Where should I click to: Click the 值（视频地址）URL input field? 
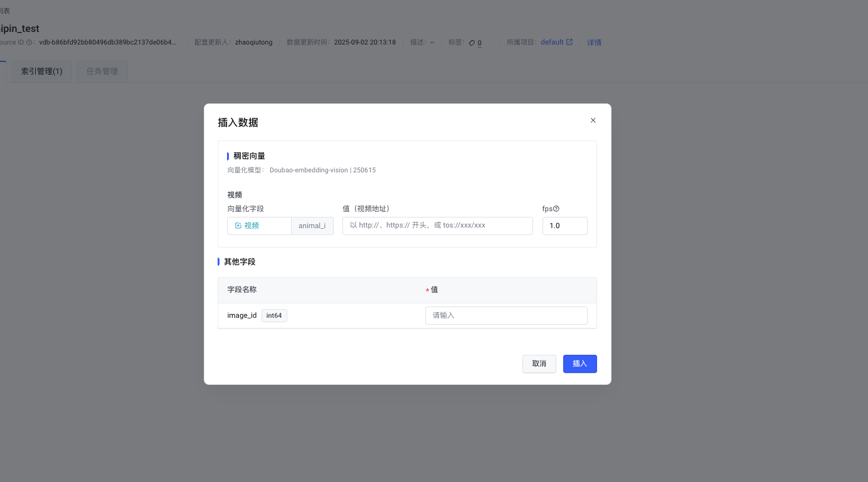(438, 226)
